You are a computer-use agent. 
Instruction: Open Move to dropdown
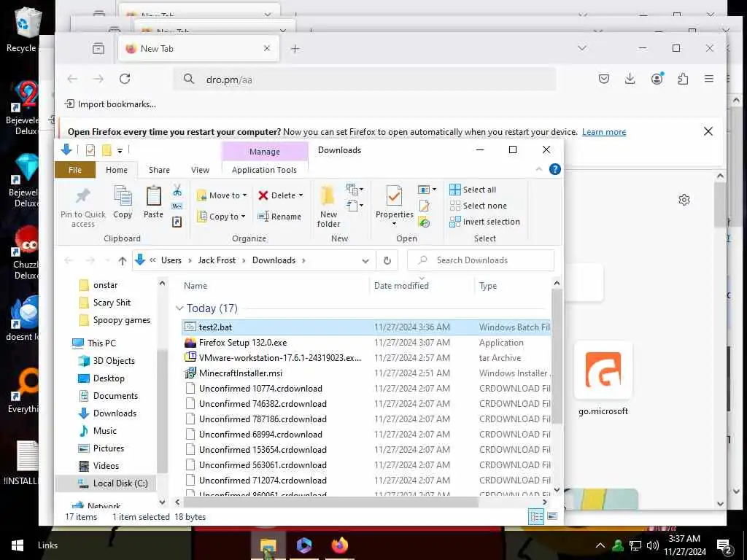(x=222, y=195)
